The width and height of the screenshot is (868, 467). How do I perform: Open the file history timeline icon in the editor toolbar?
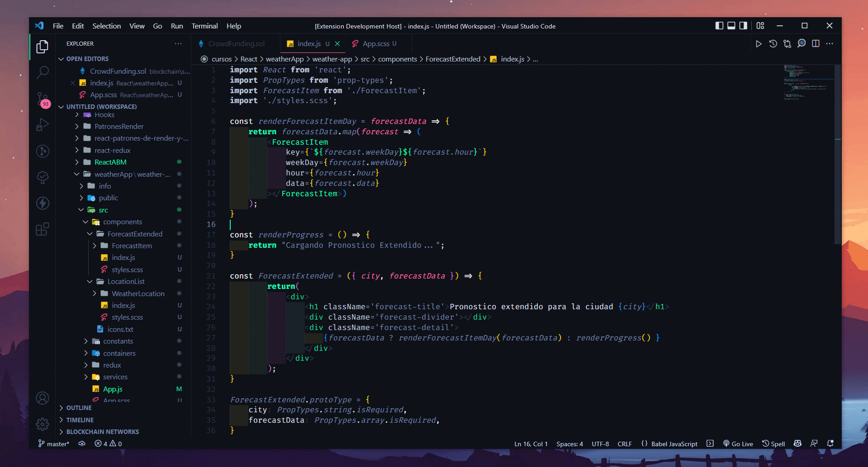click(773, 44)
